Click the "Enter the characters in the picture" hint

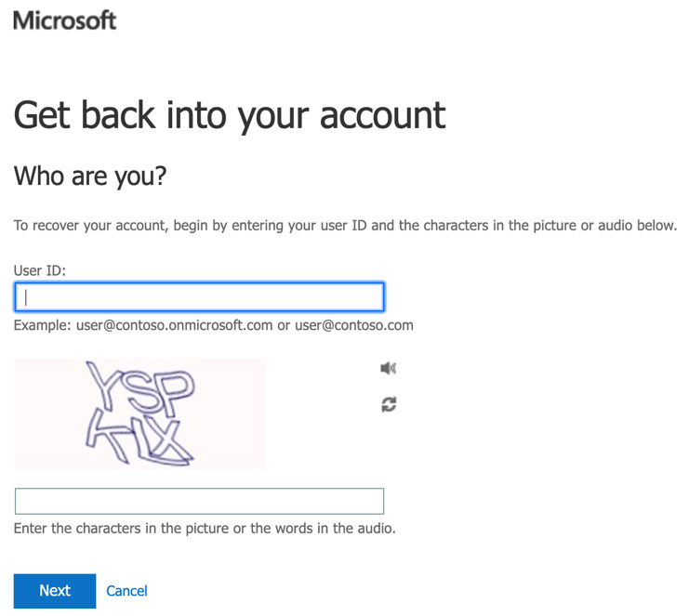205,529
